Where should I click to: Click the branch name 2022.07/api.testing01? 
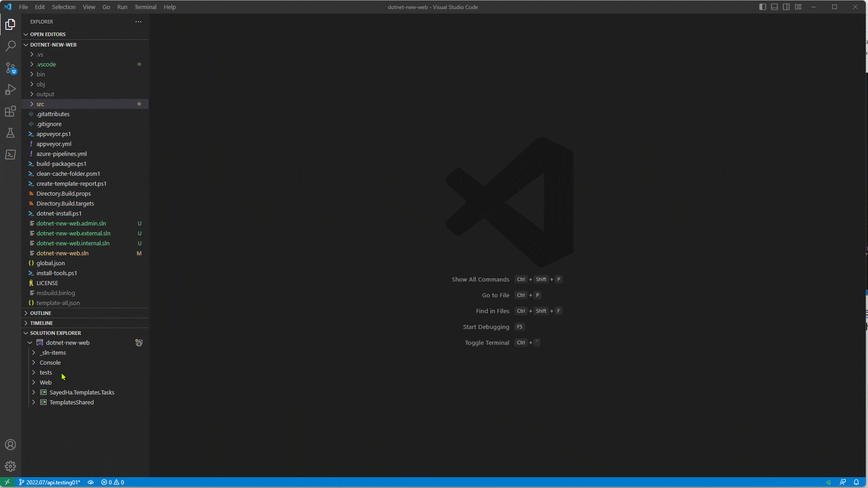pos(50,482)
